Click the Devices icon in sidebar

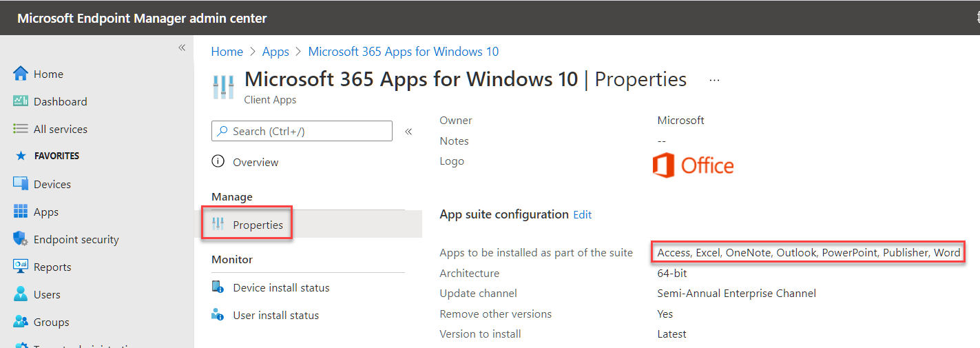tap(21, 184)
